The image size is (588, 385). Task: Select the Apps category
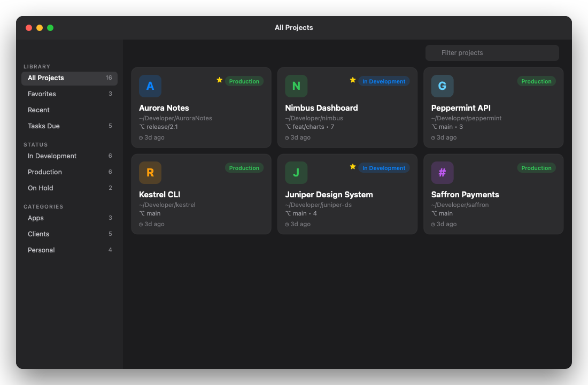point(69,218)
